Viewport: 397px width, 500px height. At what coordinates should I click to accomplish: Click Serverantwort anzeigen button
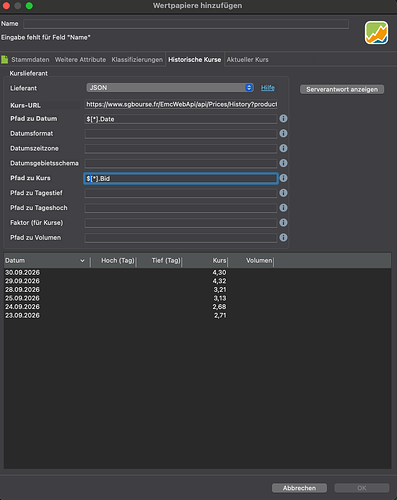[x=342, y=89]
